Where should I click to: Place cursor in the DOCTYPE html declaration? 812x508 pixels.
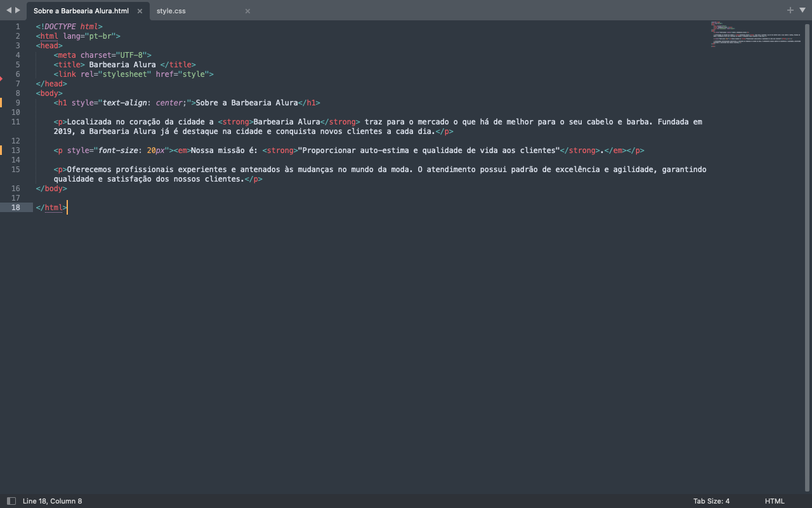click(x=69, y=27)
